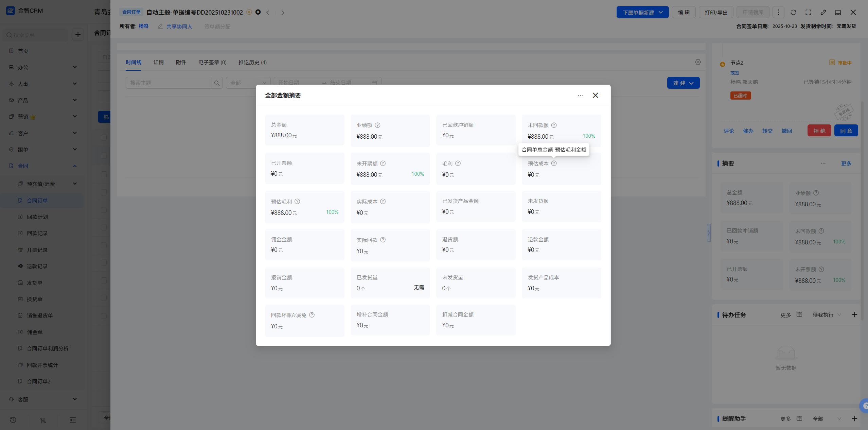
Task: Click the copy link icon
Action: [x=823, y=13]
